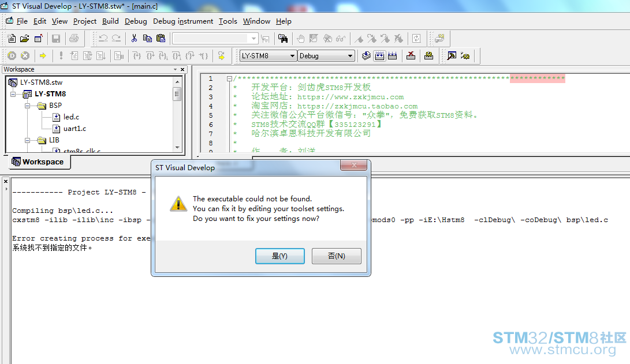Click the insert breakpoint hand icon
Screen dimensions: 630x364
(300, 39)
